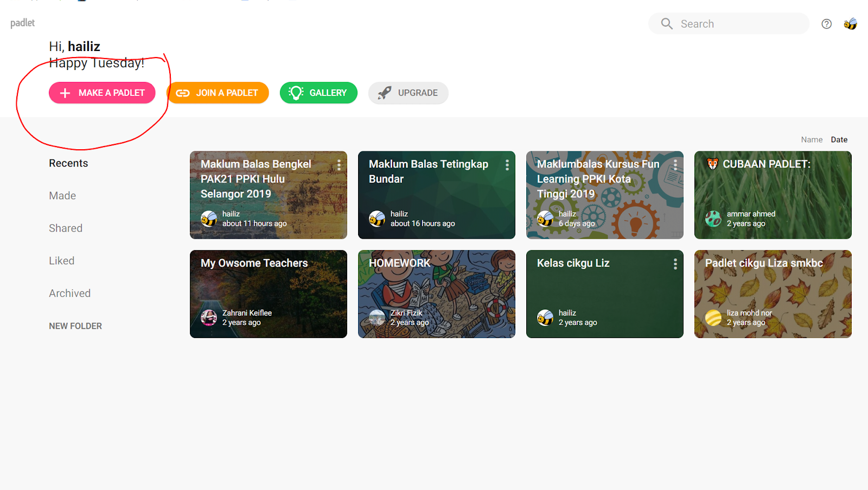Open the GALLERY button
Viewport: 868px width, 490px height.
coord(318,93)
